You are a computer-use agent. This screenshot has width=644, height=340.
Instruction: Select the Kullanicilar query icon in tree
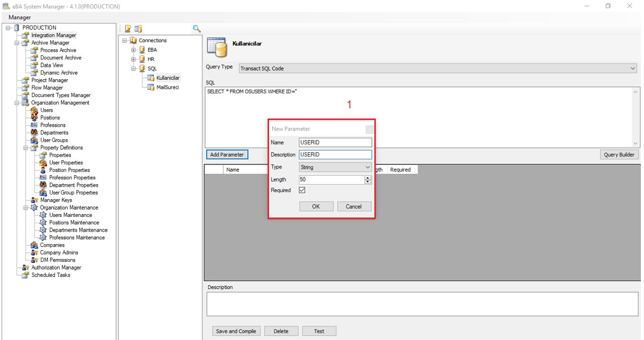151,78
